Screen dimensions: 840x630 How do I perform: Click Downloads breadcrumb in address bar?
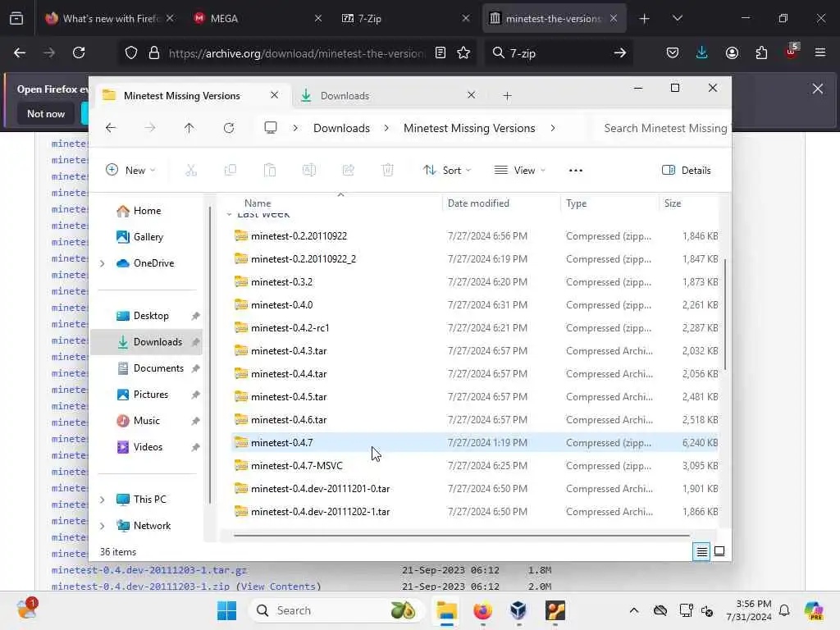pos(342,128)
